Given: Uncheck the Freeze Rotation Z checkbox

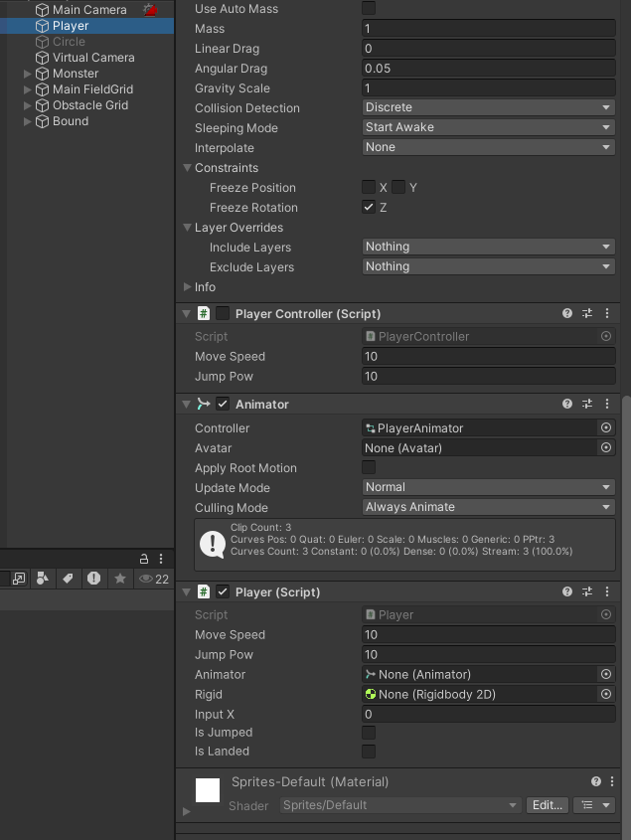Looking at the screenshot, I should point(369,207).
